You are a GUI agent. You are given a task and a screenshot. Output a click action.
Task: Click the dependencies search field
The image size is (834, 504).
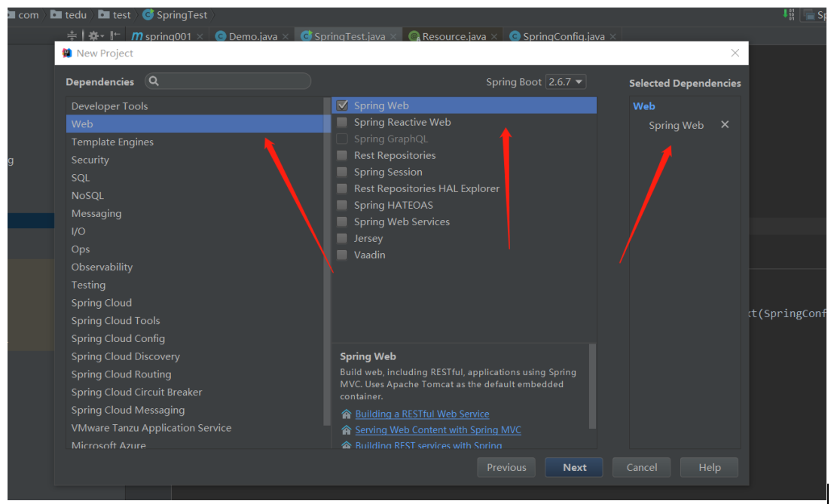click(x=228, y=81)
